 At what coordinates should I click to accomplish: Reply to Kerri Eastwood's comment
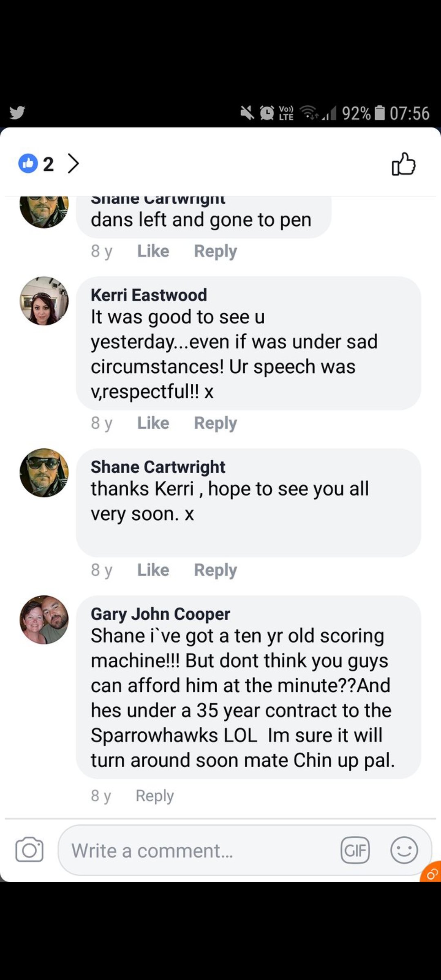coord(215,423)
